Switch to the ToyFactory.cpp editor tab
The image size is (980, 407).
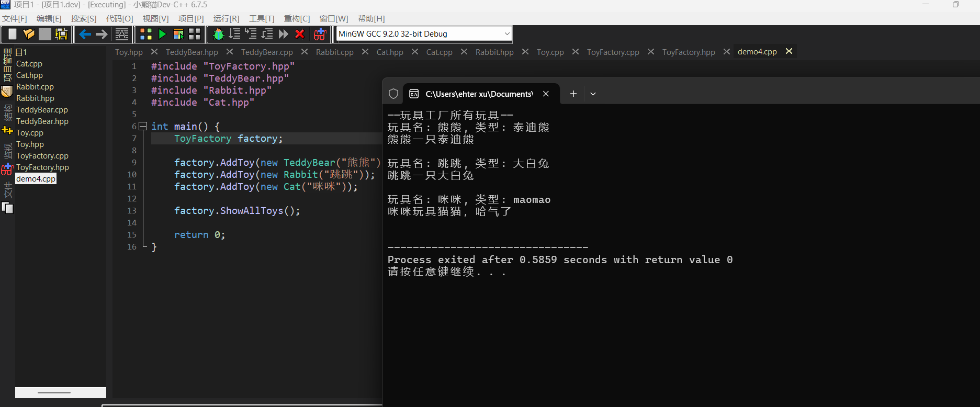613,52
